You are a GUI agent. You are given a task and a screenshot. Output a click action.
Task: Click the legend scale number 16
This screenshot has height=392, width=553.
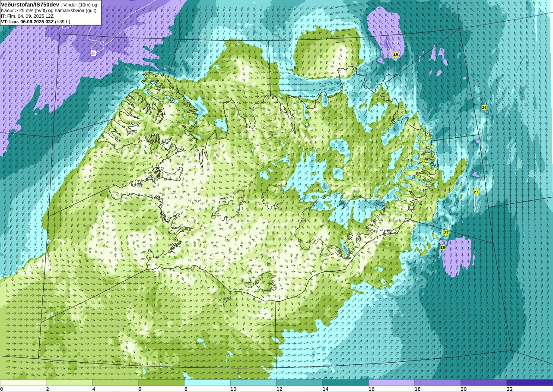[372, 389]
